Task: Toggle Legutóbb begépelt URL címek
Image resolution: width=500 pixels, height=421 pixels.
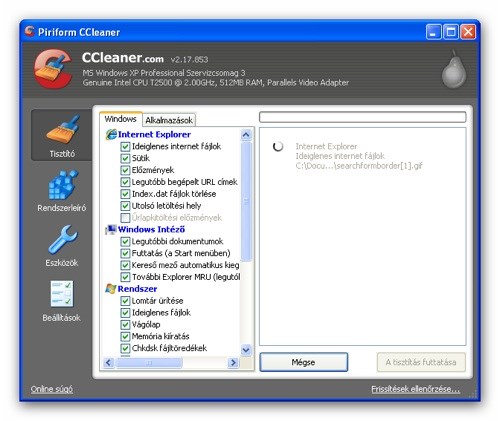Action: (x=125, y=182)
